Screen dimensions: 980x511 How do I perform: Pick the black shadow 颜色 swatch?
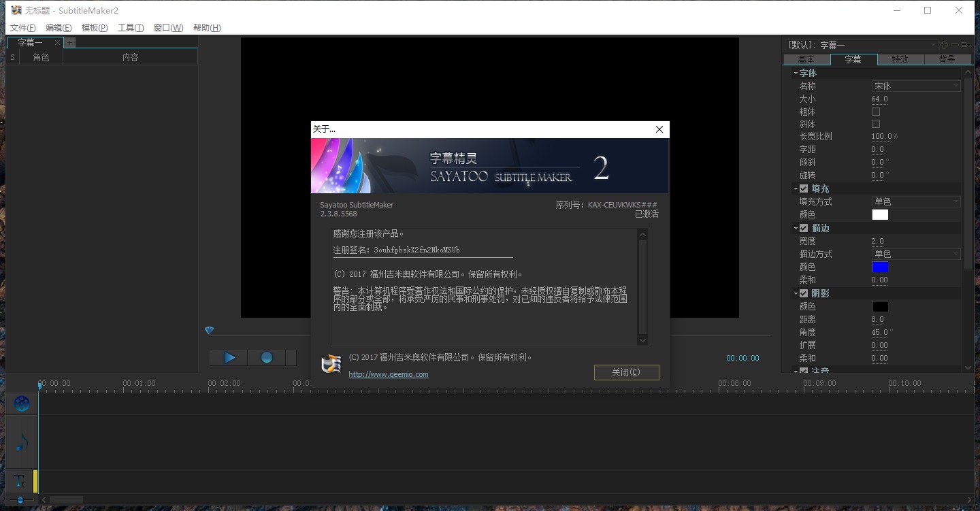[x=880, y=306]
